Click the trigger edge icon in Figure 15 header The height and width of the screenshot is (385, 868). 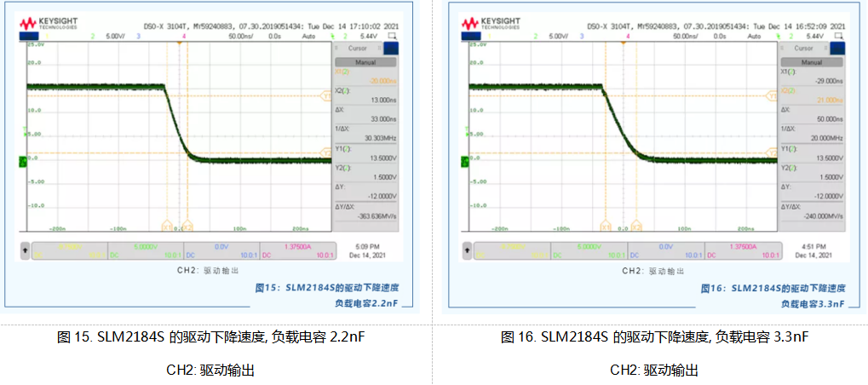pyautogui.click(x=333, y=36)
